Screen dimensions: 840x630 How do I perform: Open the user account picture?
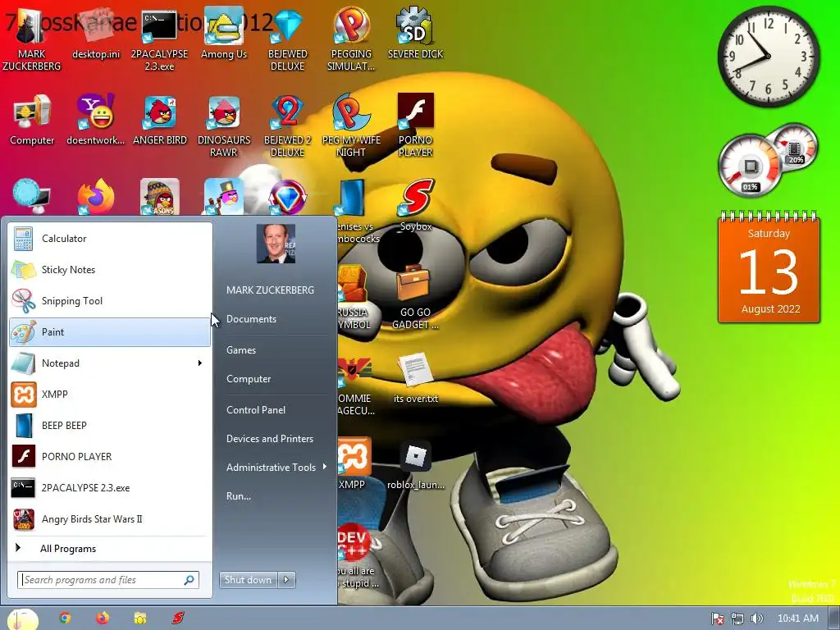276,244
